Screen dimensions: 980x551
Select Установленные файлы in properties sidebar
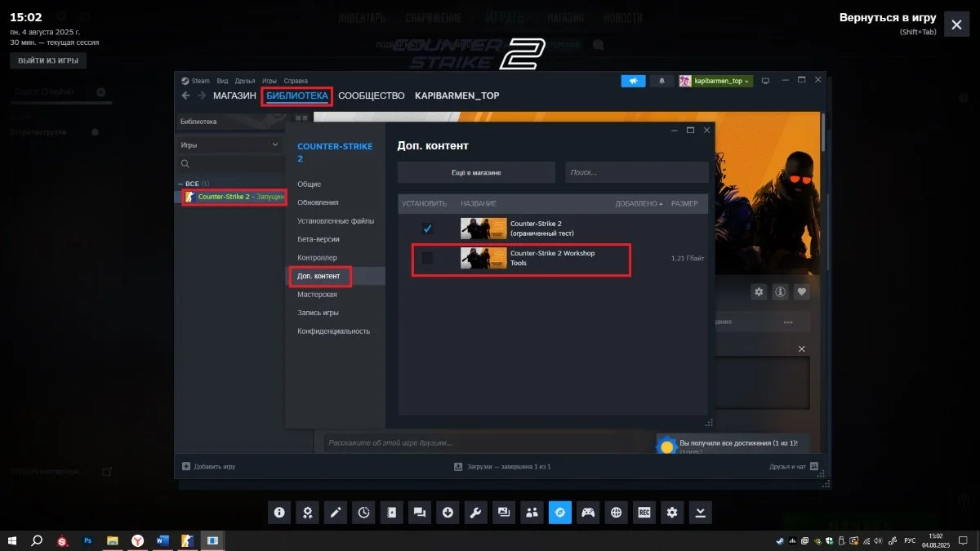coord(335,221)
